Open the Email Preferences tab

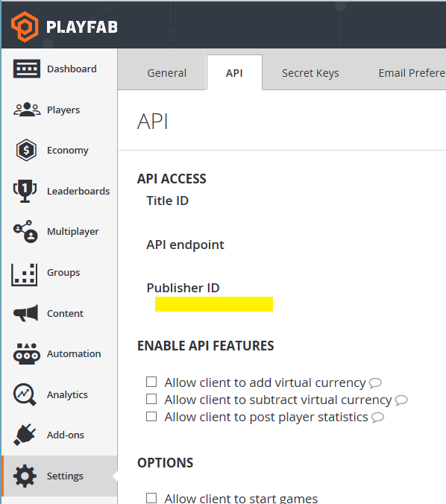tap(412, 73)
